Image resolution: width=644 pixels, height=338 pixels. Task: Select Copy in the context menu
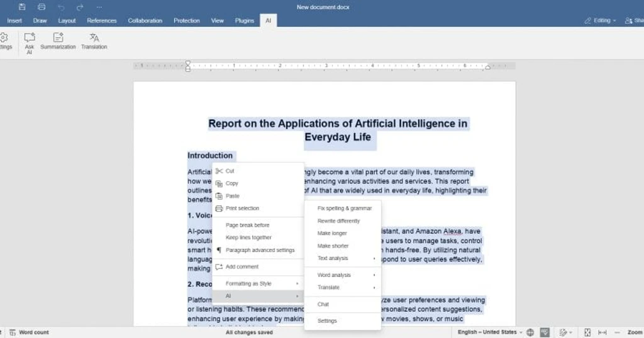(x=258, y=183)
